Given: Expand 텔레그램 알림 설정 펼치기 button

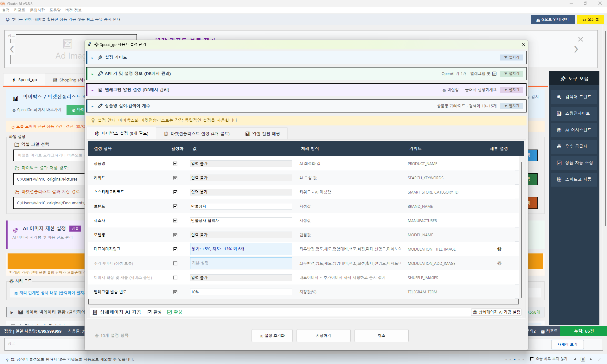Looking at the screenshot, I should (x=512, y=90).
